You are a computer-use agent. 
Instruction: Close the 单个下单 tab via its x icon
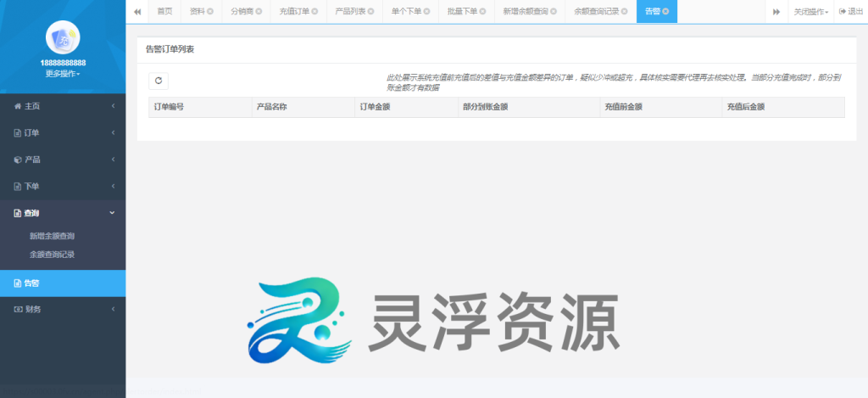(427, 12)
